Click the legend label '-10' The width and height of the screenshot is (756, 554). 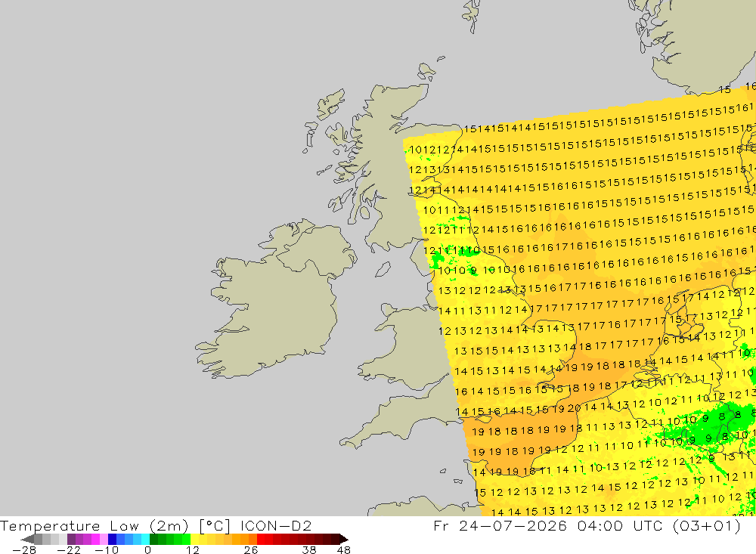(107, 550)
